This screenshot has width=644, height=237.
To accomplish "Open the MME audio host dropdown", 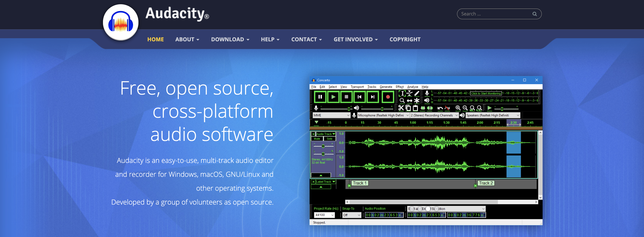I will (x=331, y=115).
